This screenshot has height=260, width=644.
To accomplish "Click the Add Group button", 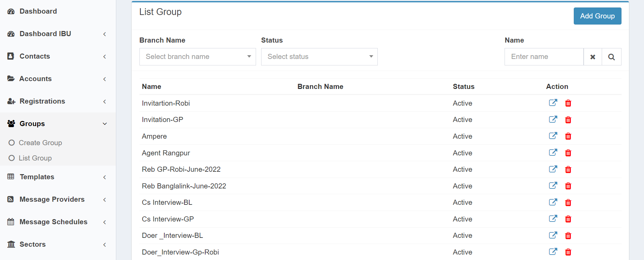I will click(597, 16).
